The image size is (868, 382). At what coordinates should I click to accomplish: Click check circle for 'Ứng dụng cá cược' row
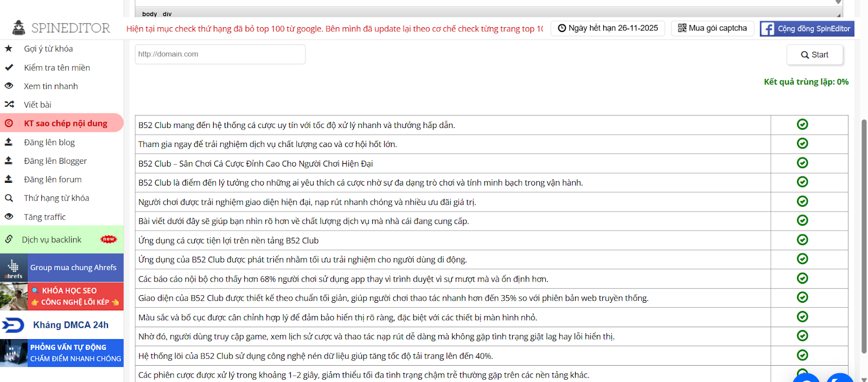[x=802, y=240]
